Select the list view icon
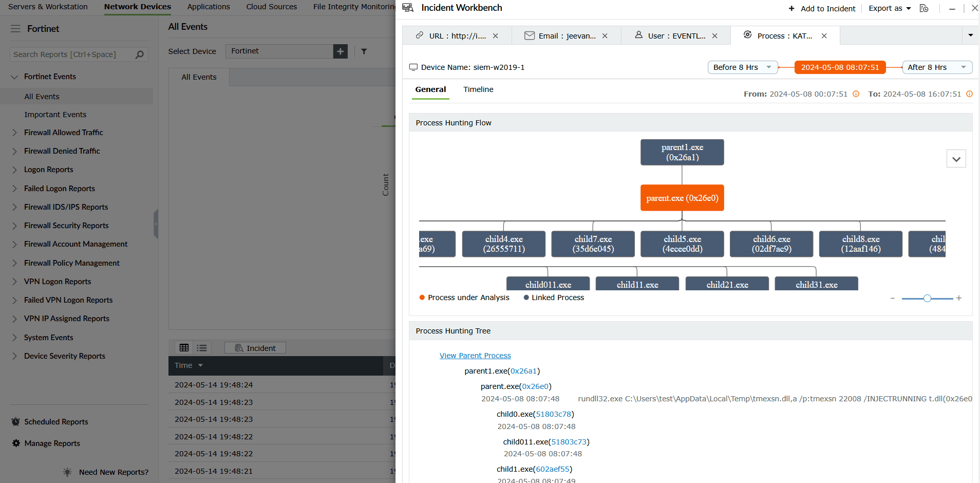 (201, 348)
